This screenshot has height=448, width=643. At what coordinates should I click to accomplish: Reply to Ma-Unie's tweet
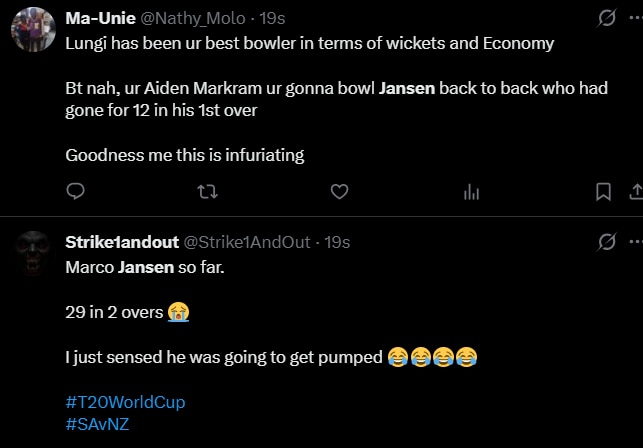tap(75, 191)
